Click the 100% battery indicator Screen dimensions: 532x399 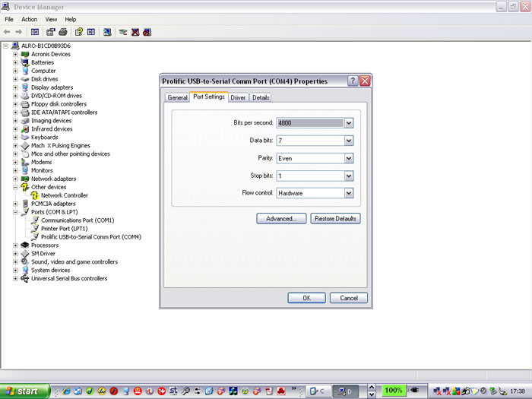pyautogui.click(x=394, y=391)
